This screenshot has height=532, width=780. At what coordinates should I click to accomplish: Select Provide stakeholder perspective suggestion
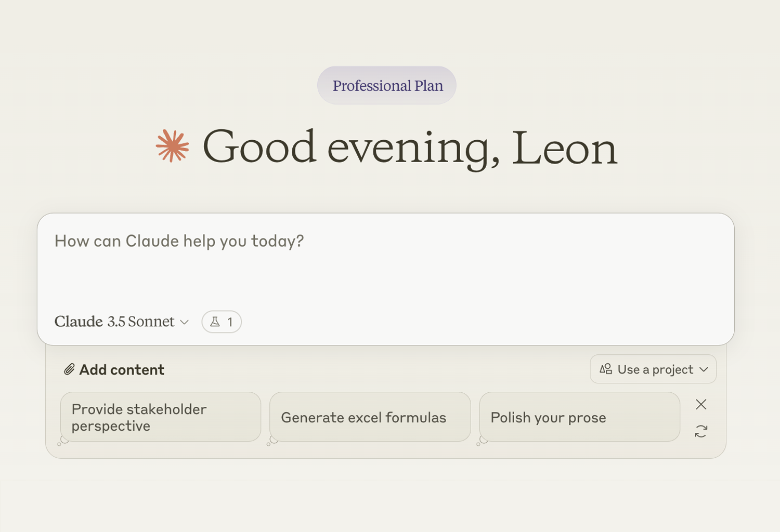tap(160, 417)
